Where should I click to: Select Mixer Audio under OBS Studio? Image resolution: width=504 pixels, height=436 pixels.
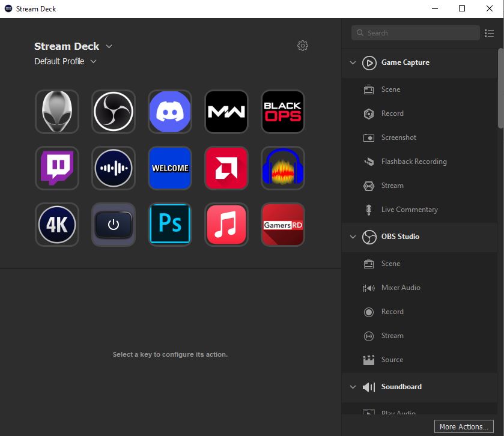click(400, 288)
